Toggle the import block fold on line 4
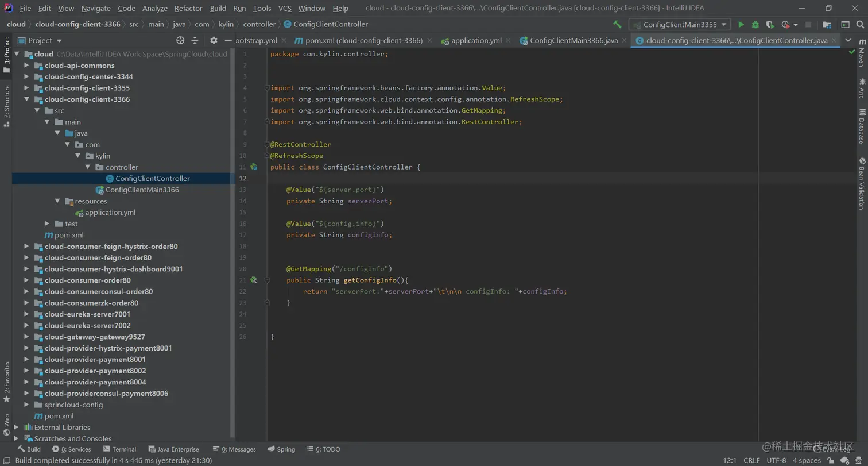 [267, 88]
